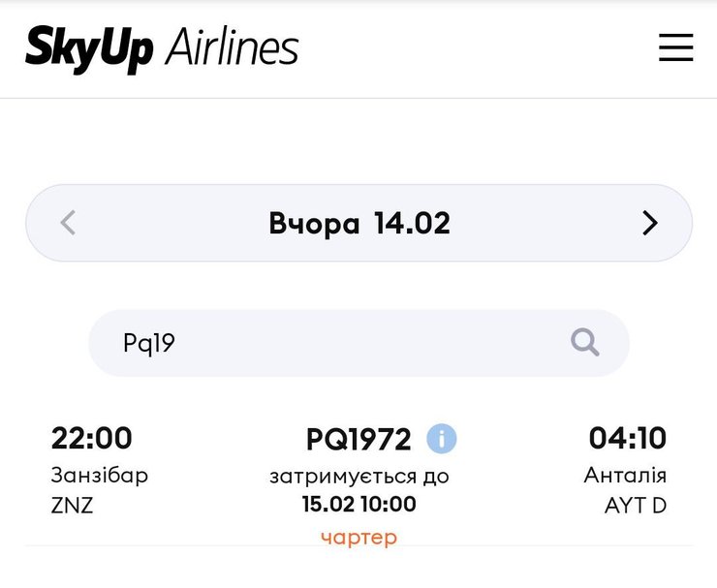Click the ZNZ airport code
Image resolution: width=717 pixels, height=588 pixels.
72,505
